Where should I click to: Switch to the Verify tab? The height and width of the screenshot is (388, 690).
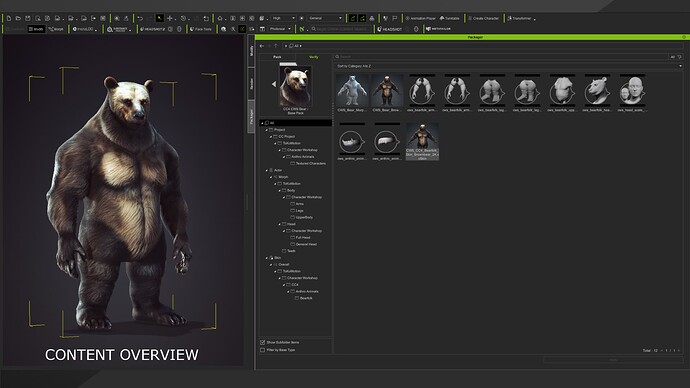pos(314,57)
